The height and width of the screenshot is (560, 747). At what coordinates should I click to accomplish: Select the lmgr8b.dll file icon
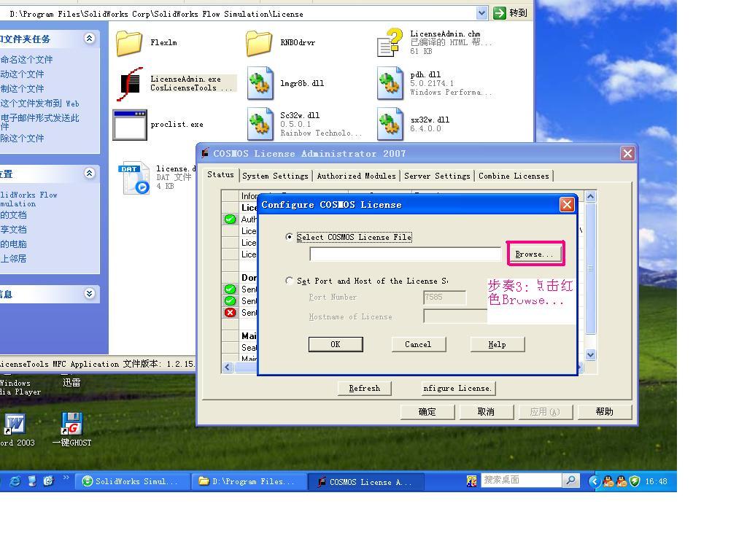[260, 83]
